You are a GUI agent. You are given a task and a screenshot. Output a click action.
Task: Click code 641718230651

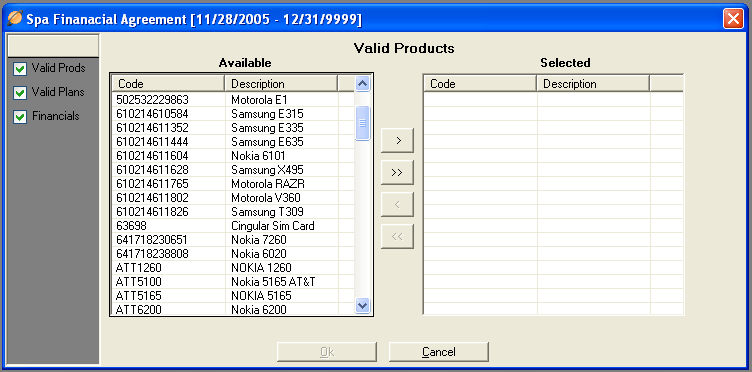click(152, 240)
